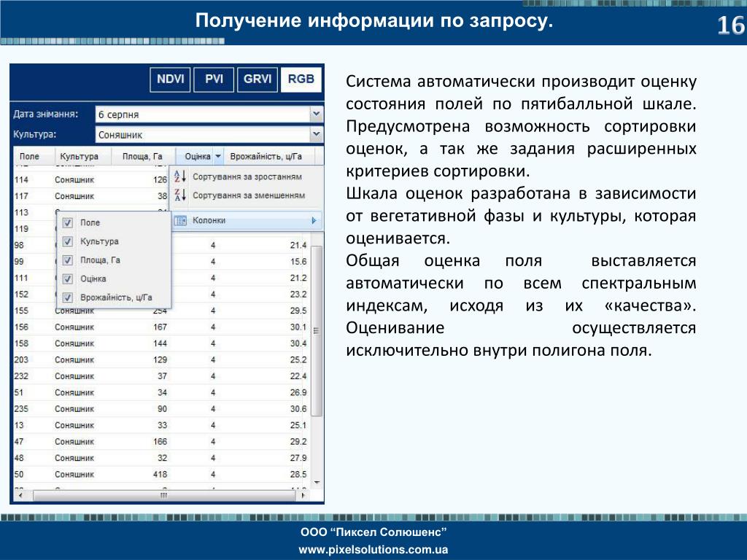This screenshot has height=560, width=747.
Task: Click yield value 21.4 in row 98
Action: coord(298,245)
